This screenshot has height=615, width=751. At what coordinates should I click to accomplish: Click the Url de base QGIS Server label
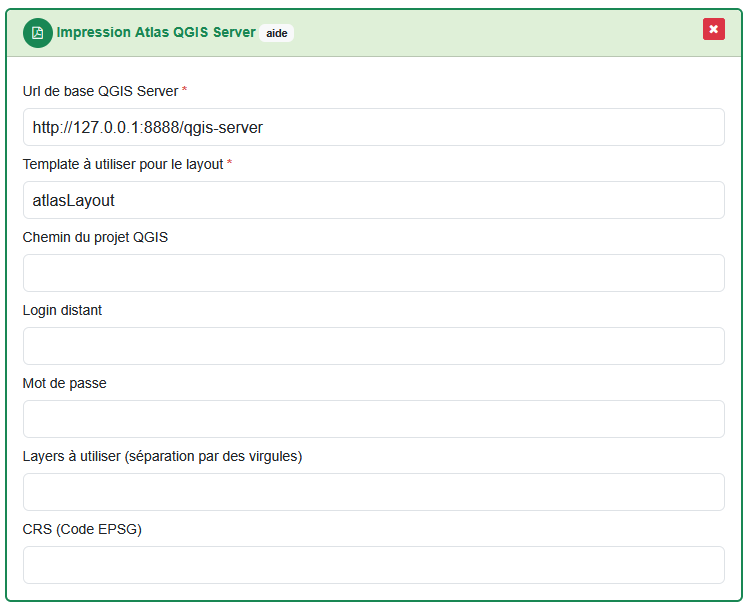pyautogui.click(x=100, y=91)
